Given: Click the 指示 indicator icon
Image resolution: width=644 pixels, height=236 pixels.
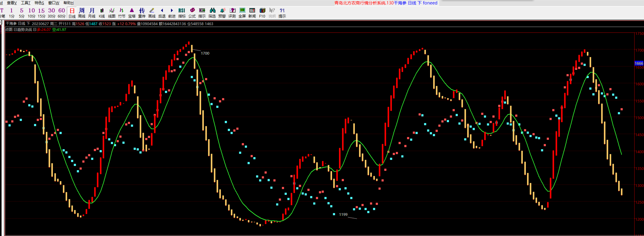Looking at the screenshot, I should tap(202, 13).
